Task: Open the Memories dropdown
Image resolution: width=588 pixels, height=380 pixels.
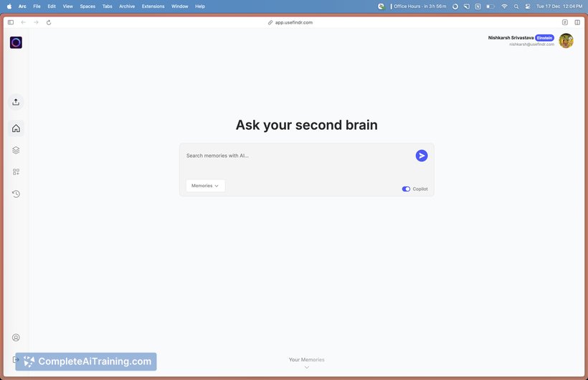Action: pyautogui.click(x=206, y=186)
